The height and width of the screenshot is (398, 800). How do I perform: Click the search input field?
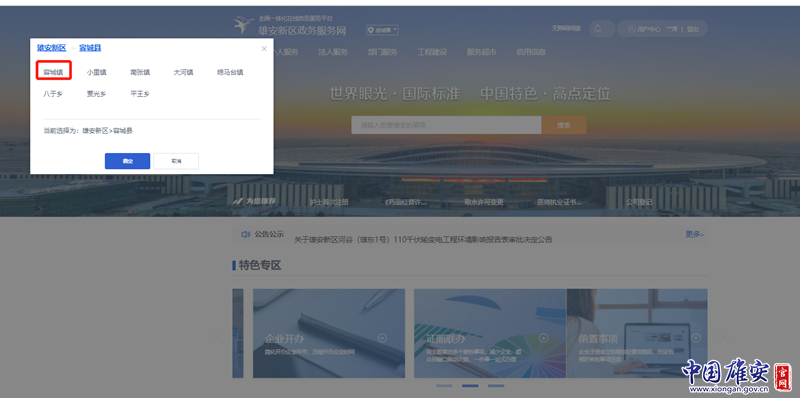point(446,125)
